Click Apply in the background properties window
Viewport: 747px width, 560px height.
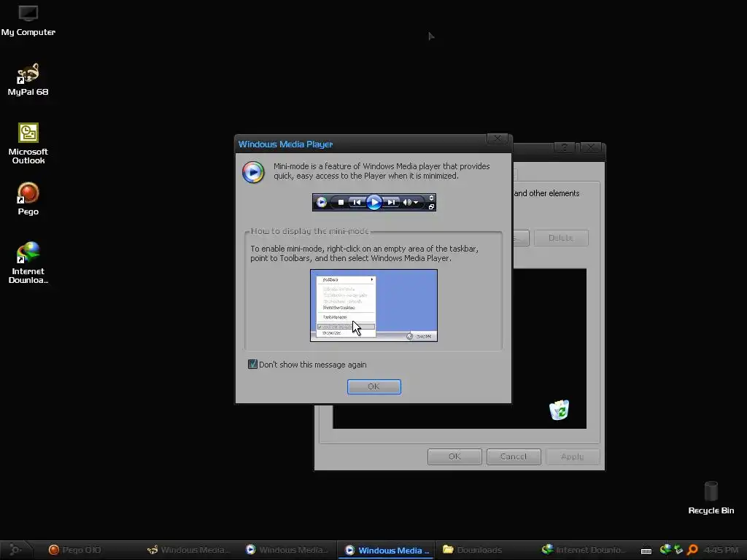572,456
